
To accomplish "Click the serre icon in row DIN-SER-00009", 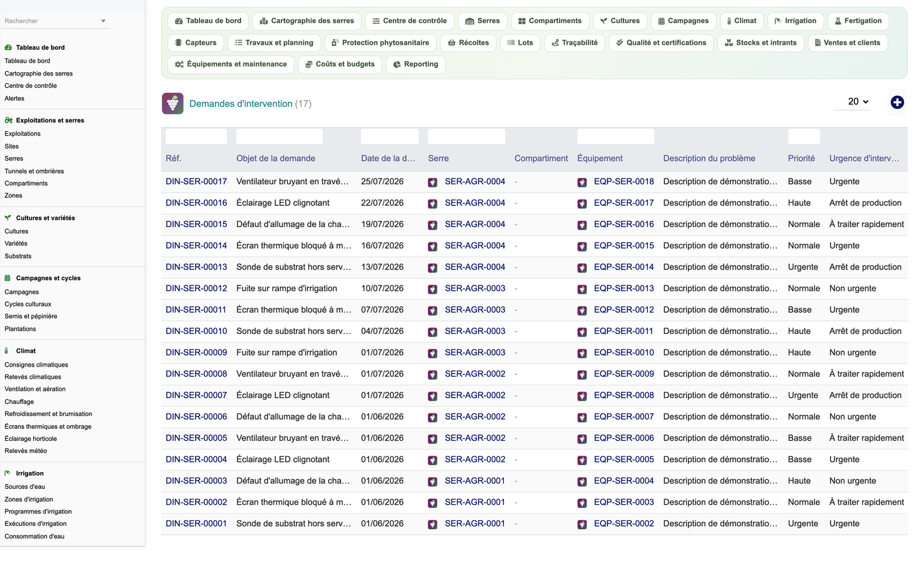I will pyautogui.click(x=433, y=353).
